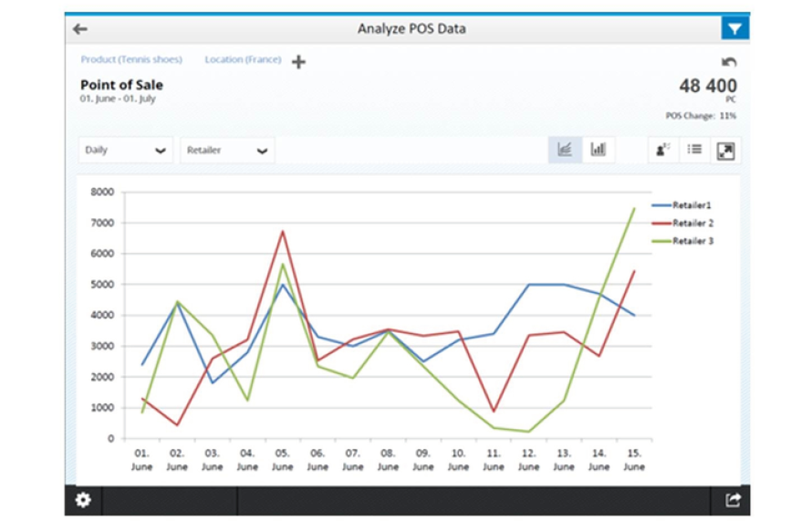Viewport: 812px width, 521px height.
Task: Open the settings gear icon
Action: tap(83, 500)
